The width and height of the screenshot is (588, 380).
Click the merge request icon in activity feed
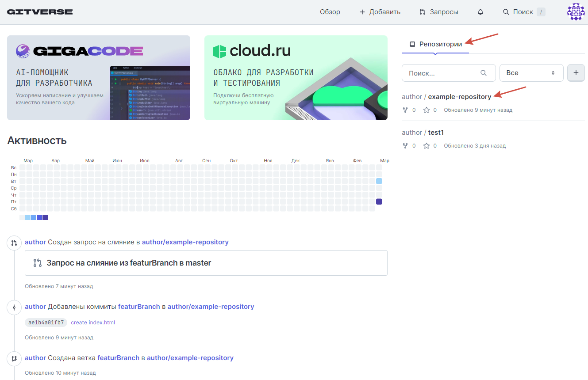tap(14, 243)
